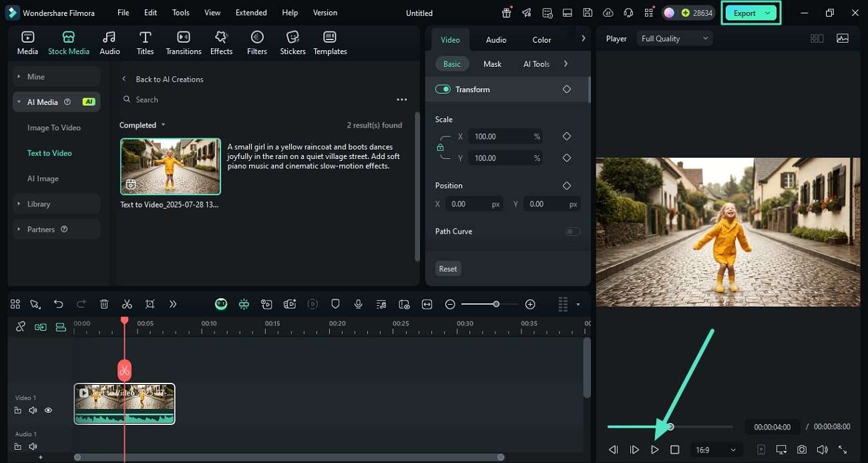Open the three-dots more options menu
This screenshot has width=868, height=463.
(x=401, y=100)
